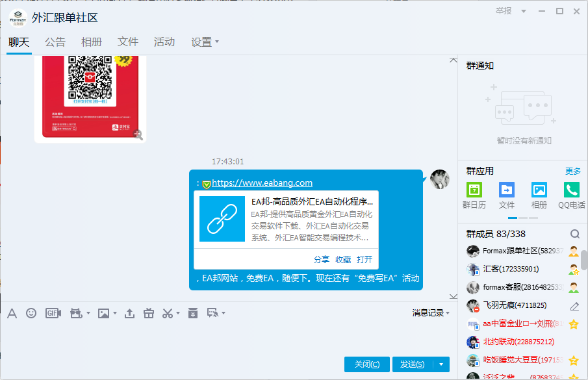Click the blue chain link thumbnail
This screenshot has height=380, width=588.
click(222, 219)
